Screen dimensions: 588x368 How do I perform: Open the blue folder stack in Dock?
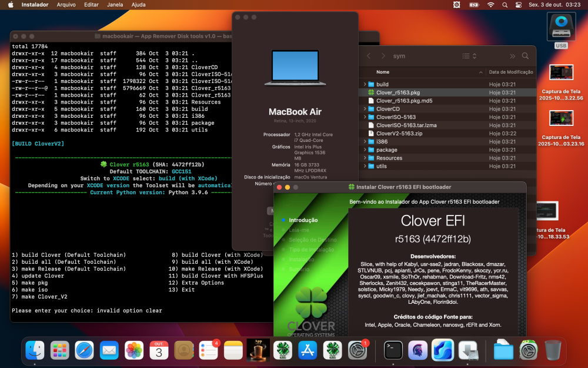503,350
